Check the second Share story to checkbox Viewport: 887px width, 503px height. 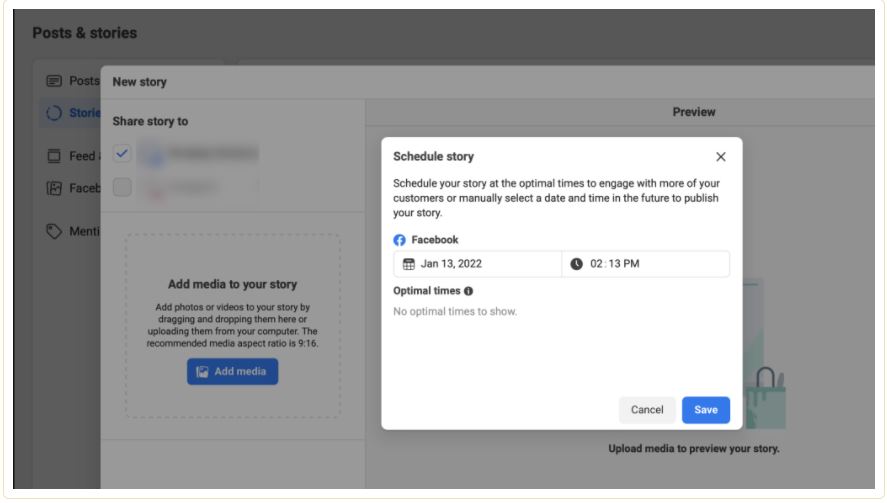(123, 187)
